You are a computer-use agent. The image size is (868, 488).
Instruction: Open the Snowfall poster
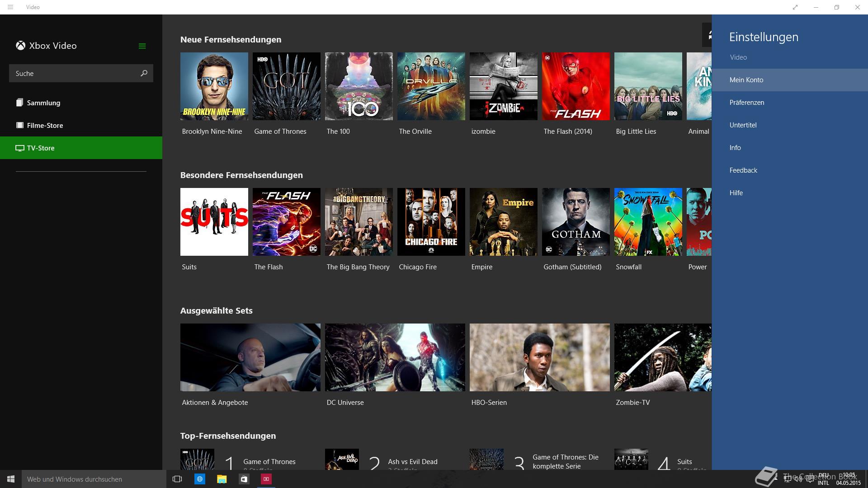click(x=648, y=222)
